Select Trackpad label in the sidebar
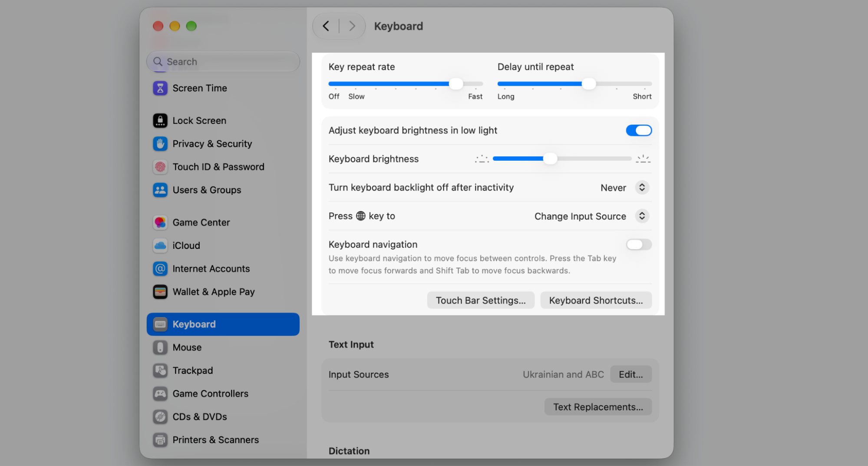This screenshot has width=868, height=466. [x=193, y=370]
